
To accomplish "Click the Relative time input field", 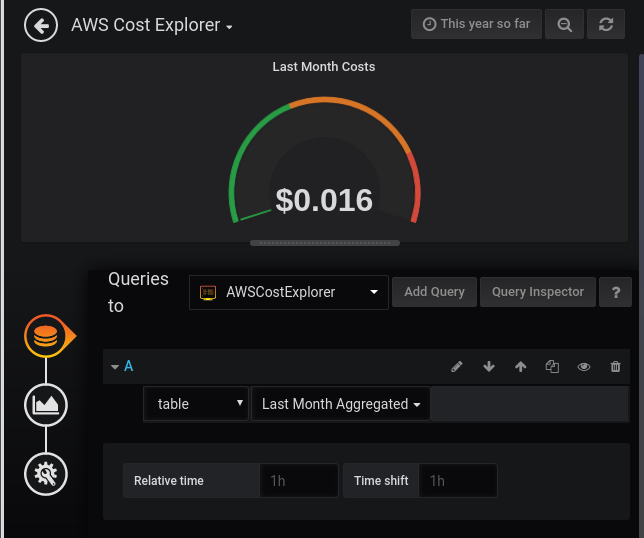I will (299, 481).
